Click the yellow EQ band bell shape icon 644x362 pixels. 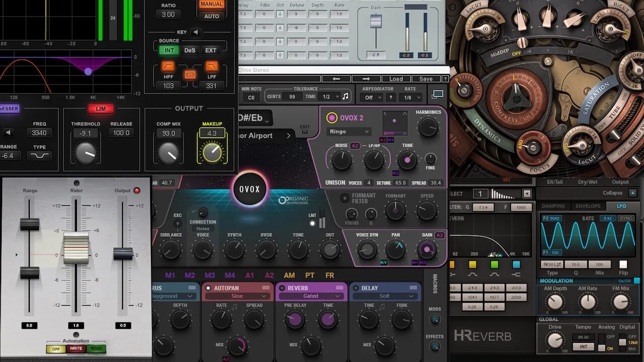click(x=472, y=275)
